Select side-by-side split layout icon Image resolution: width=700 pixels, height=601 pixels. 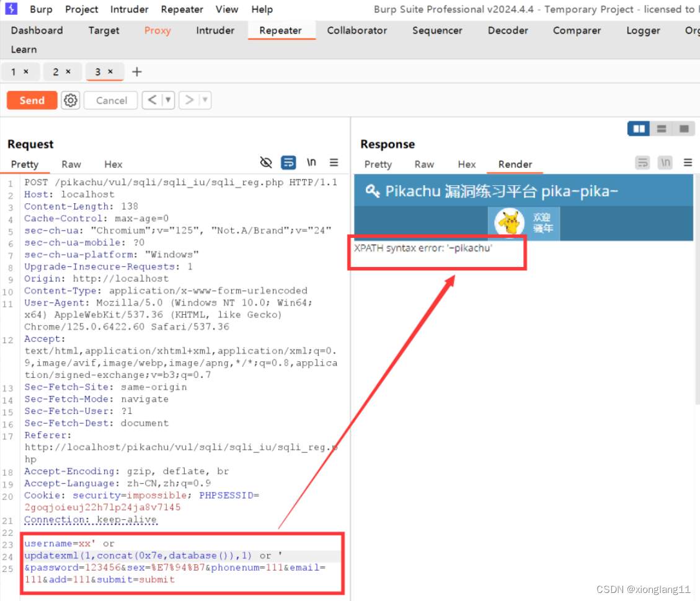tap(639, 129)
